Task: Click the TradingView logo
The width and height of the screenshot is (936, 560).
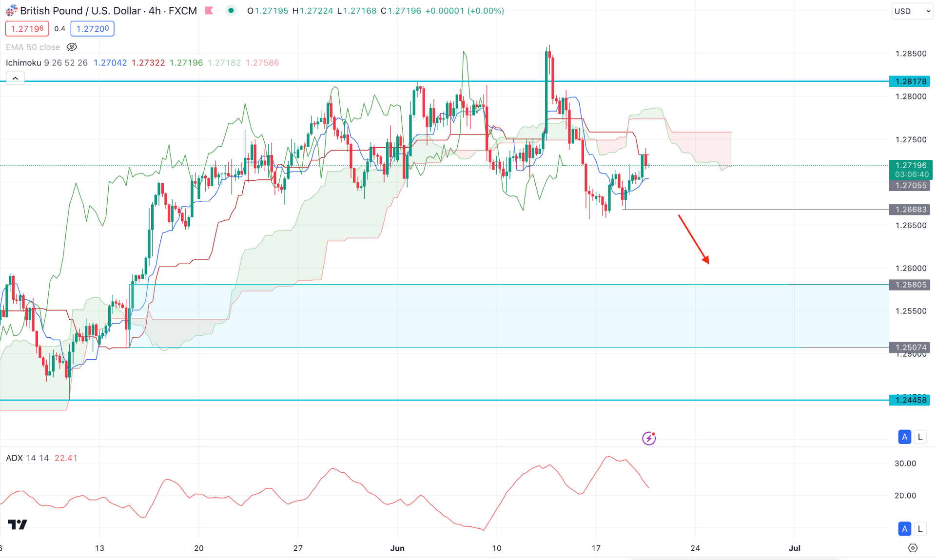Action: [18, 524]
